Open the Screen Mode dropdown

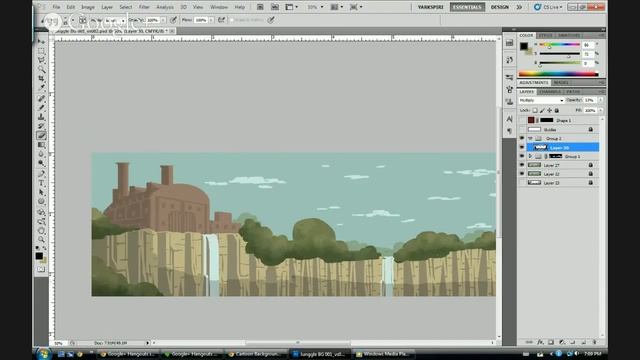pyautogui.click(x=356, y=7)
